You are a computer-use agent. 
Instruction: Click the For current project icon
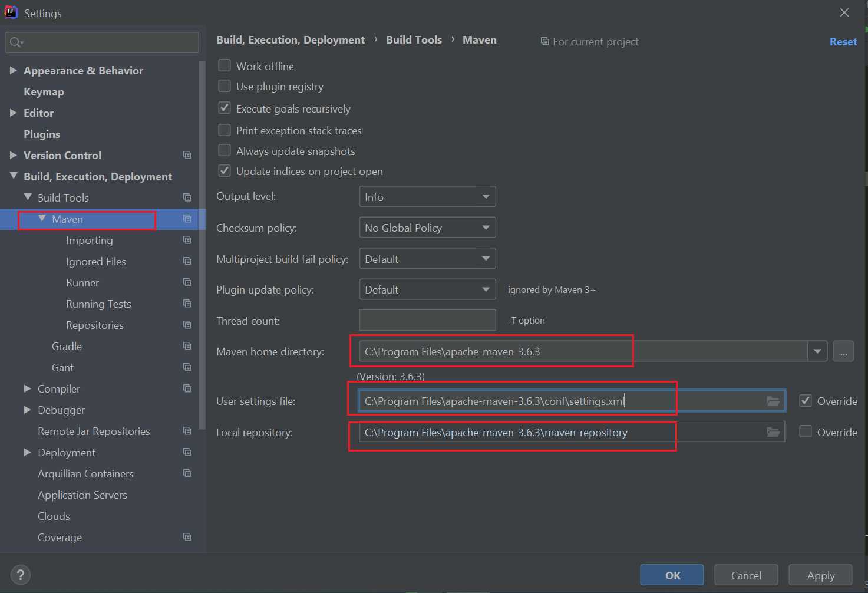pos(544,41)
